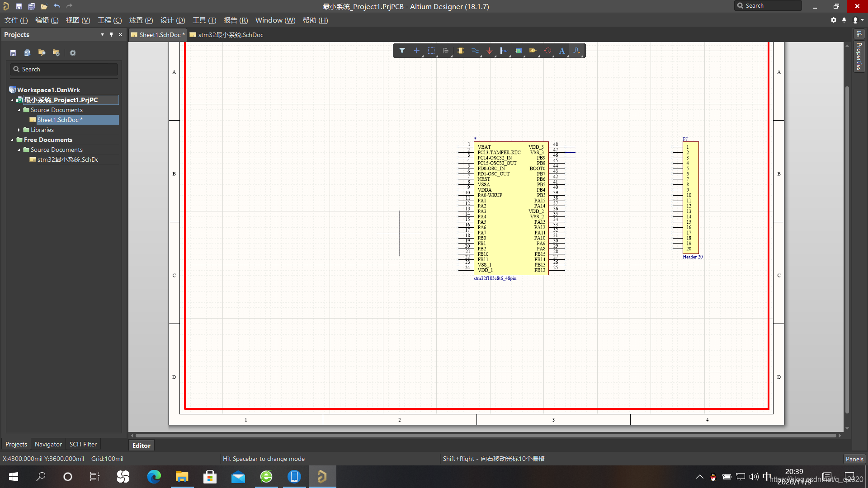Image resolution: width=868 pixels, height=488 pixels.
Task: Pick the harness connector tool icon
Action: click(504, 51)
